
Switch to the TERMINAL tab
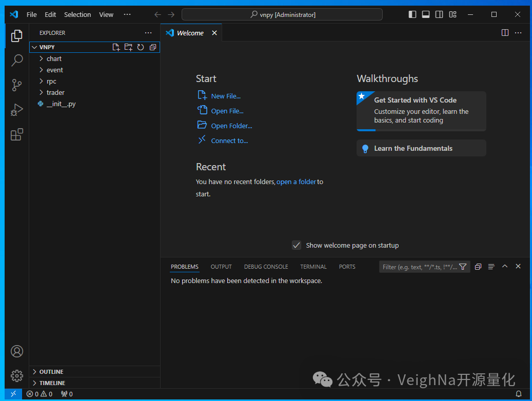point(313,267)
